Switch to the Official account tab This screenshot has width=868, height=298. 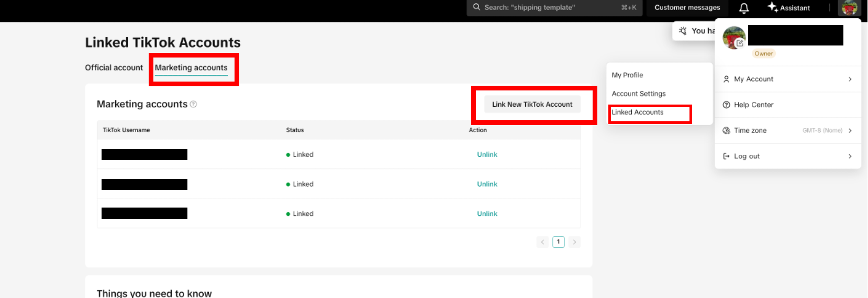pos(114,67)
